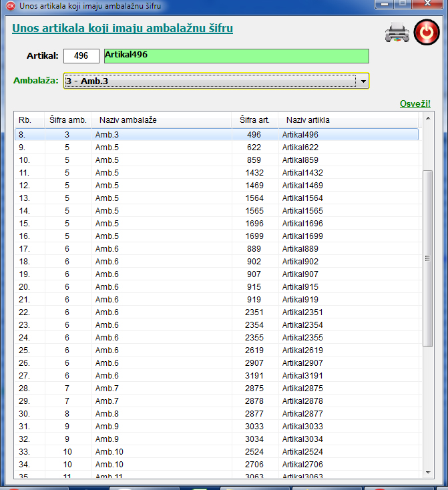This screenshot has height=490, width=448.
Task: Click the app icon in title bar
Action: click(x=11, y=5)
